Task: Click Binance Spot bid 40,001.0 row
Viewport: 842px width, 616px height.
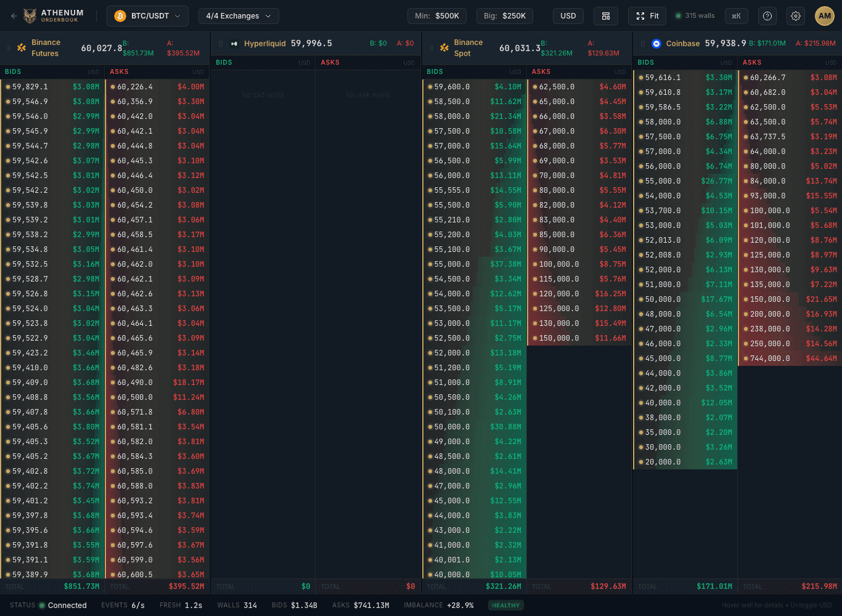Action: tap(475, 560)
